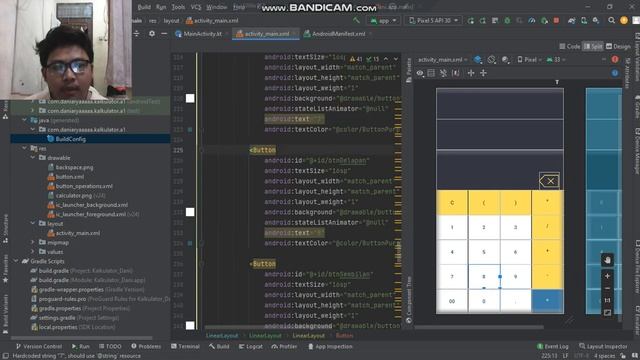Collapse the layout folder in project tree

(33, 223)
